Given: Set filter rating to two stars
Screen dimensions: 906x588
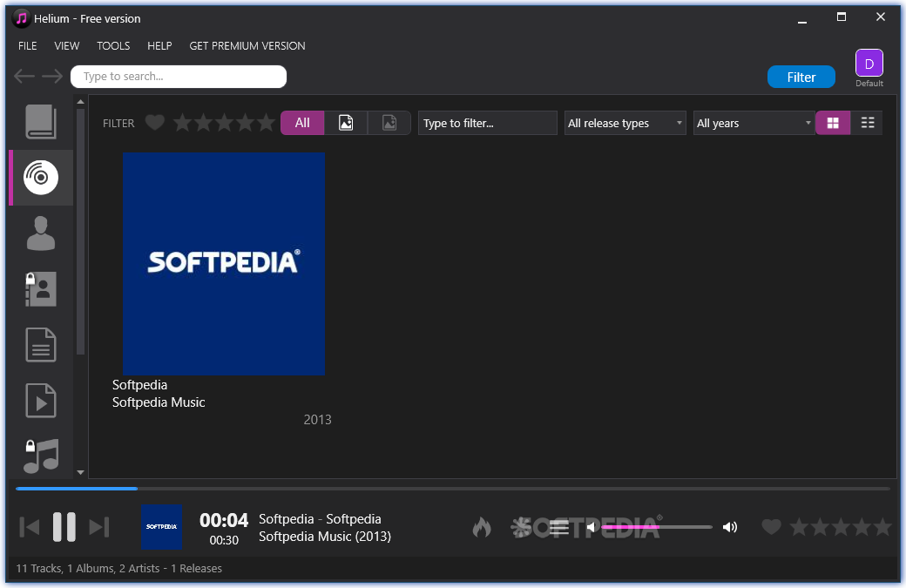Looking at the screenshot, I should (x=203, y=123).
